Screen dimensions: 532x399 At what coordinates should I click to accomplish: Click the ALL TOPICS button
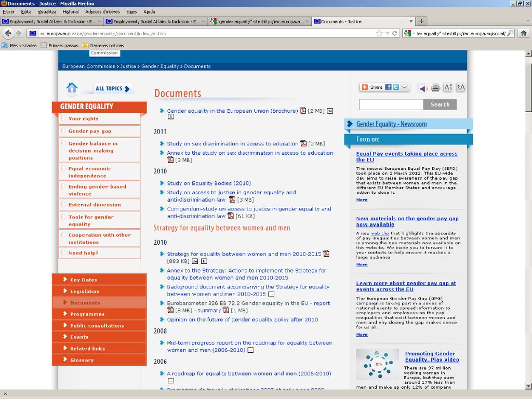(113, 88)
